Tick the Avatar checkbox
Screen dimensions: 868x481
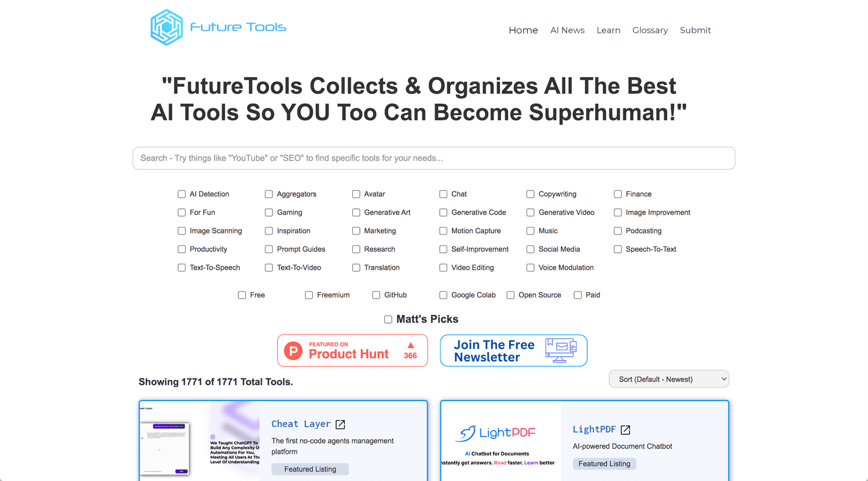(356, 194)
